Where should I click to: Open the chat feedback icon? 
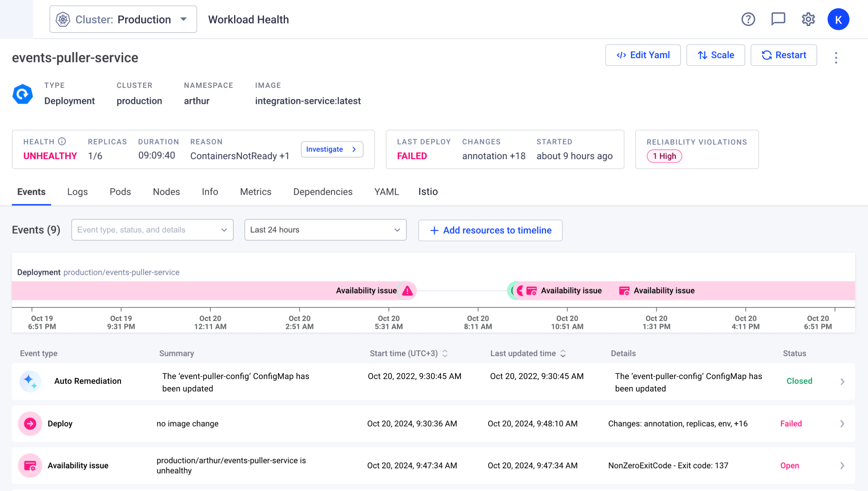[x=778, y=19]
